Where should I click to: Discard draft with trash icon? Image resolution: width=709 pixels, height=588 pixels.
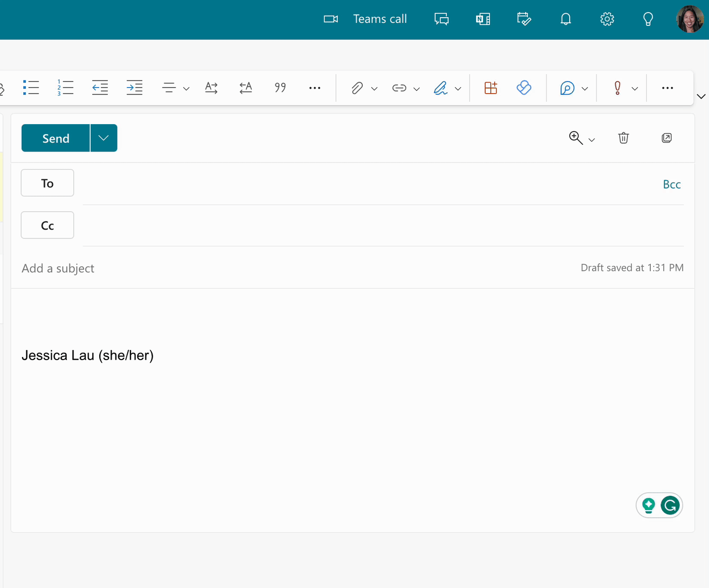pos(623,138)
